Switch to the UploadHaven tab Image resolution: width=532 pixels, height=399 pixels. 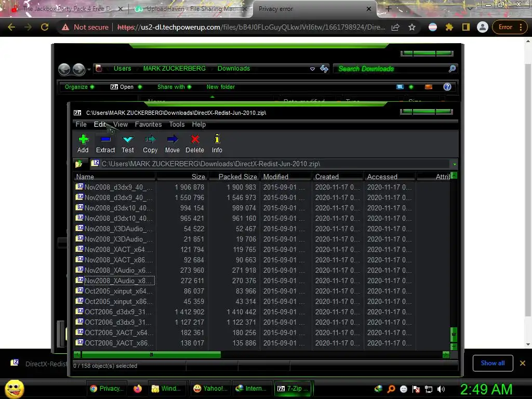coord(191,9)
